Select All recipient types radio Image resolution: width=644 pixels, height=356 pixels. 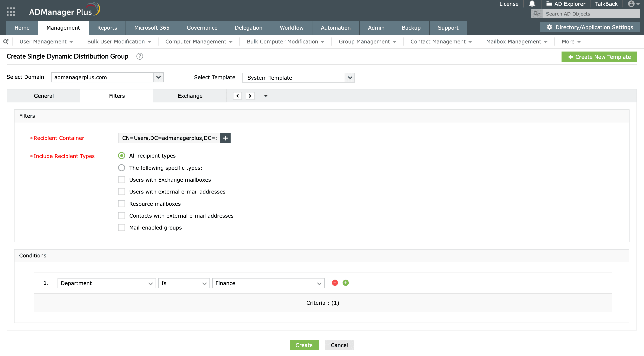[x=121, y=156]
